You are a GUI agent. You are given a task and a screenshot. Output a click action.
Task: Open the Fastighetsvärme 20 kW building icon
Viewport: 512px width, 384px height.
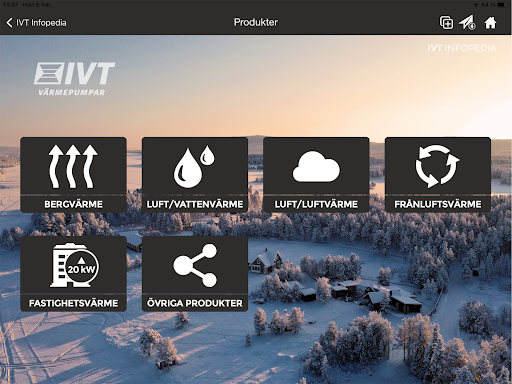[74, 265]
